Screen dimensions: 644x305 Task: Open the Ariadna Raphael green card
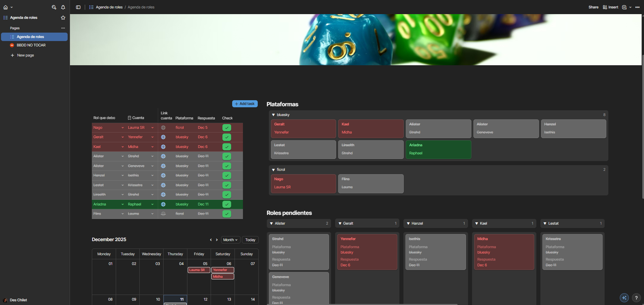click(x=438, y=149)
